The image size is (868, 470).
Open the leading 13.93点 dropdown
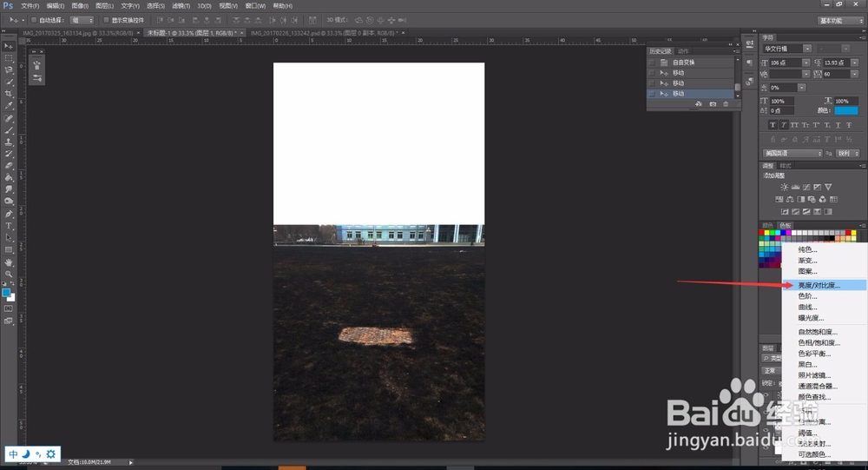coord(855,63)
